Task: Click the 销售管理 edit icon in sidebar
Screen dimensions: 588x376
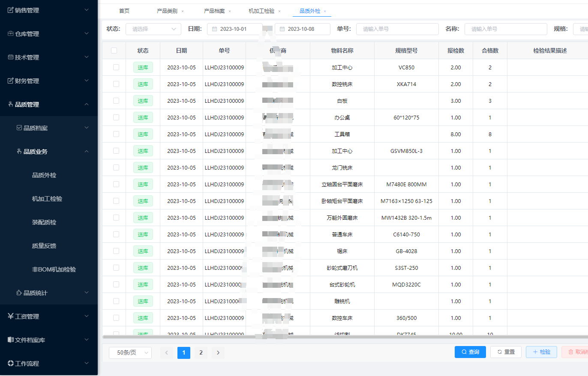Action: point(11,10)
